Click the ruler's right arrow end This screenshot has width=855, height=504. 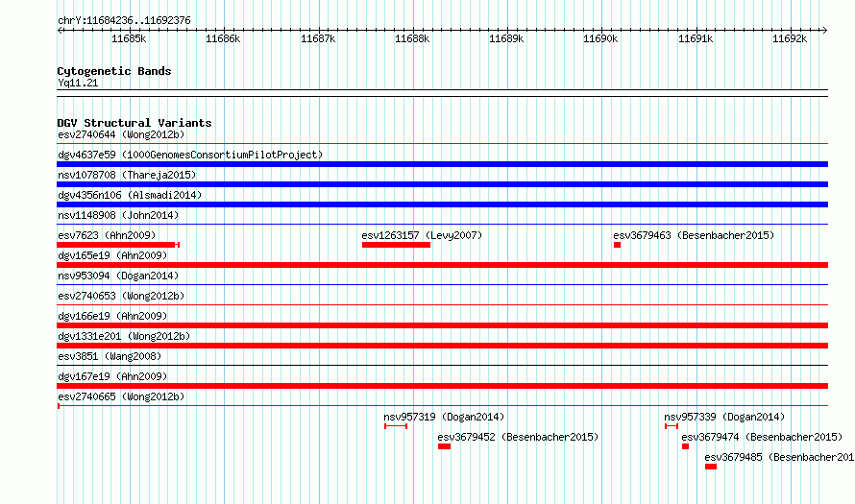(x=825, y=30)
